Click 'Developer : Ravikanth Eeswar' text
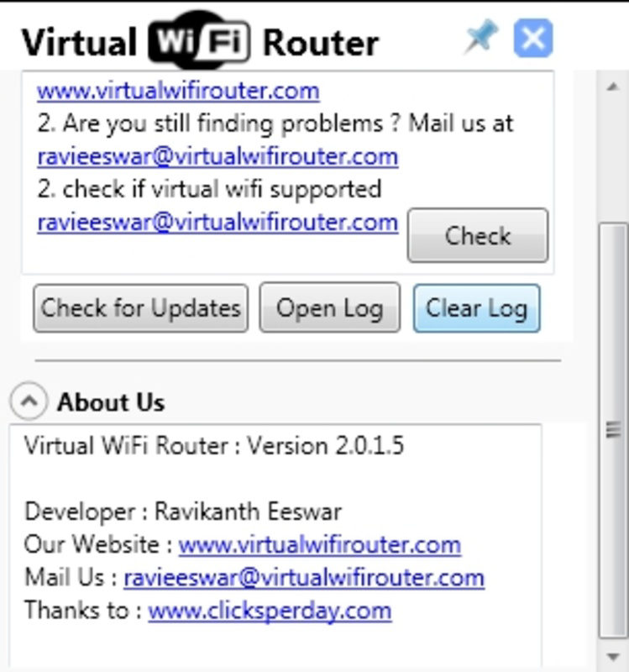The image size is (629, 672). tap(183, 512)
